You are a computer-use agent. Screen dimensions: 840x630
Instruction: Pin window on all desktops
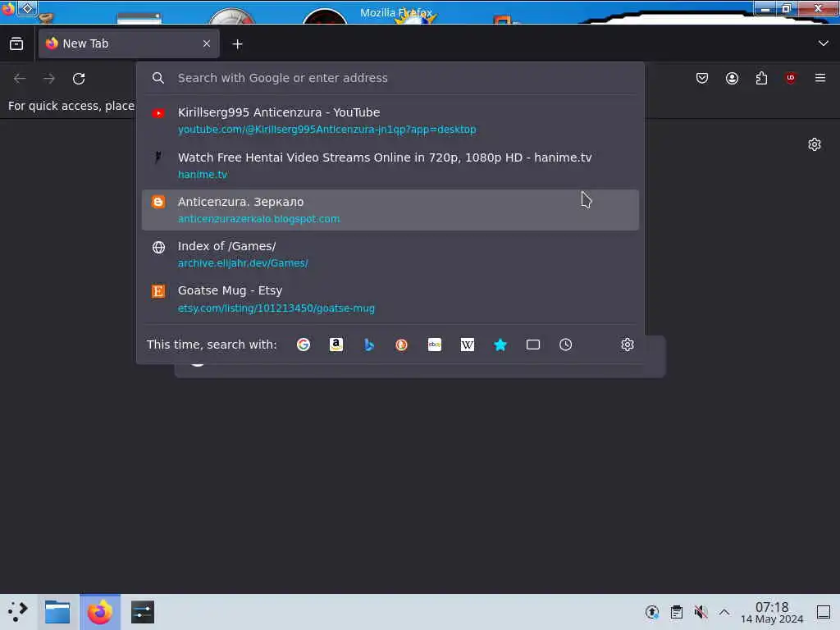coord(27,8)
